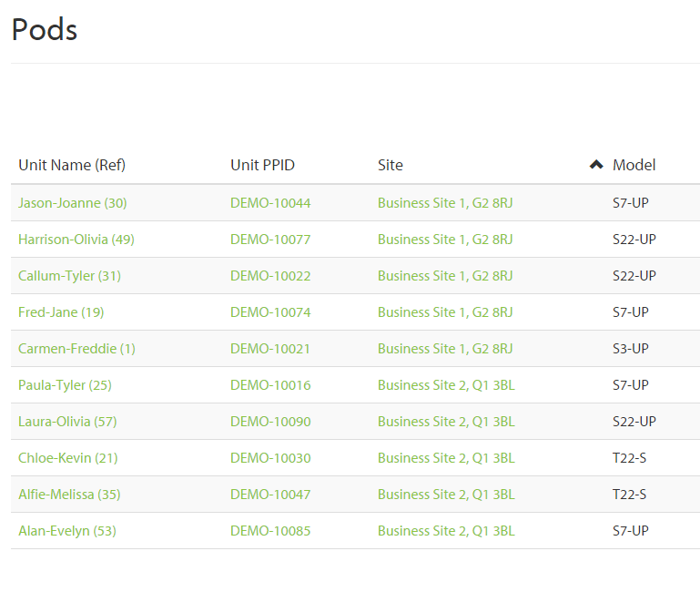
Task: Select S7-UP model in Jason-Joanne row
Action: point(630,203)
